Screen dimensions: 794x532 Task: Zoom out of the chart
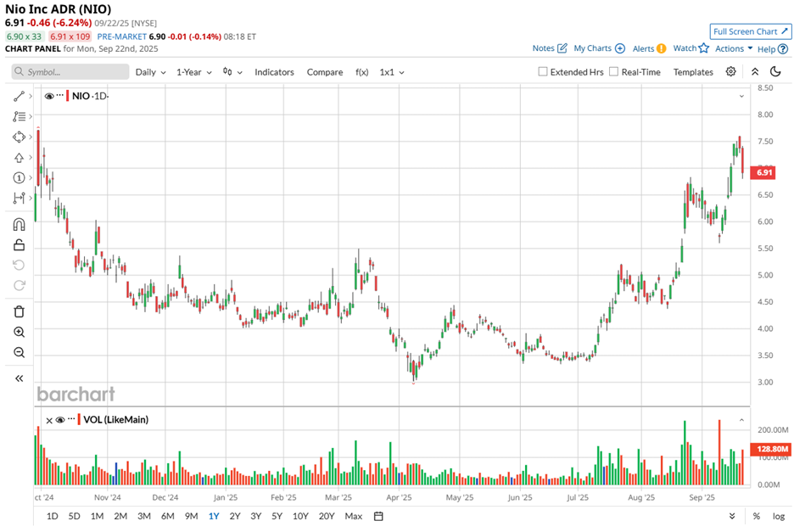[x=19, y=352]
